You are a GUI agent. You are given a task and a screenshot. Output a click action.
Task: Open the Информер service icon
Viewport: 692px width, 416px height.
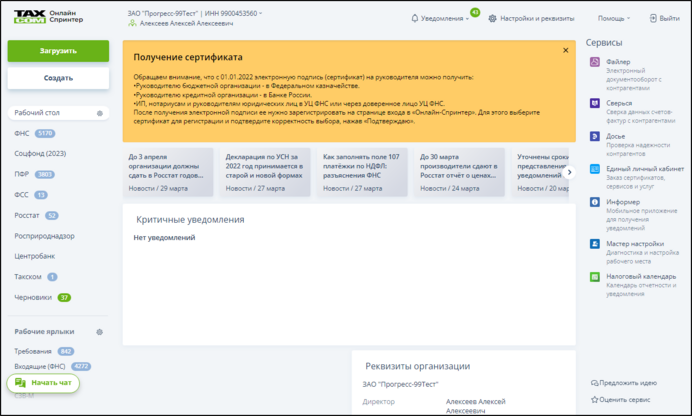[595, 204]
